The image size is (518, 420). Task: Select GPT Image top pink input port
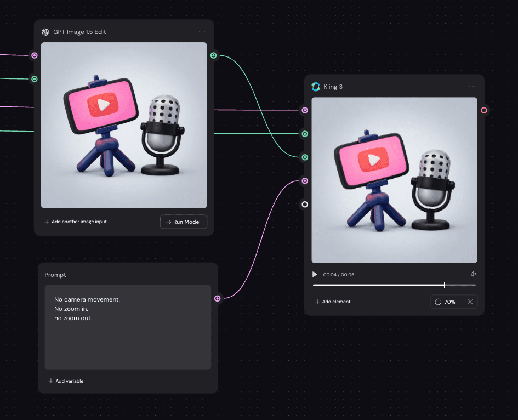point(35,55)
